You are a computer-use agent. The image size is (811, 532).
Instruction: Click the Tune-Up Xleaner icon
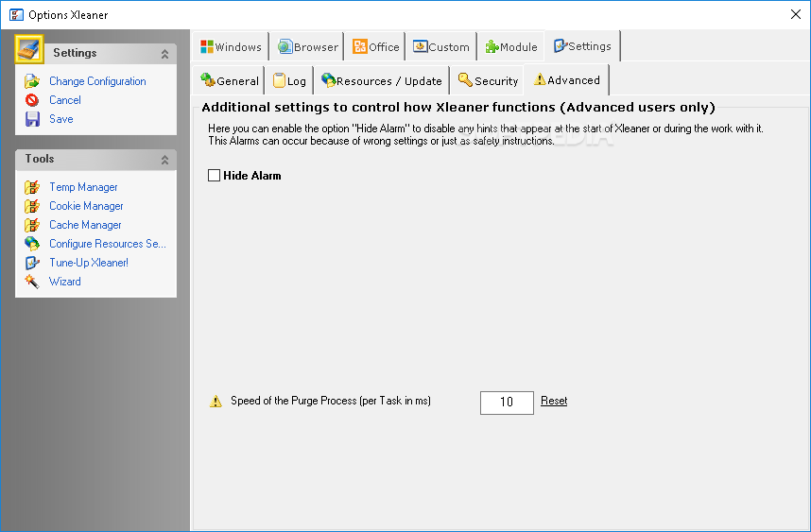[32, 263]
